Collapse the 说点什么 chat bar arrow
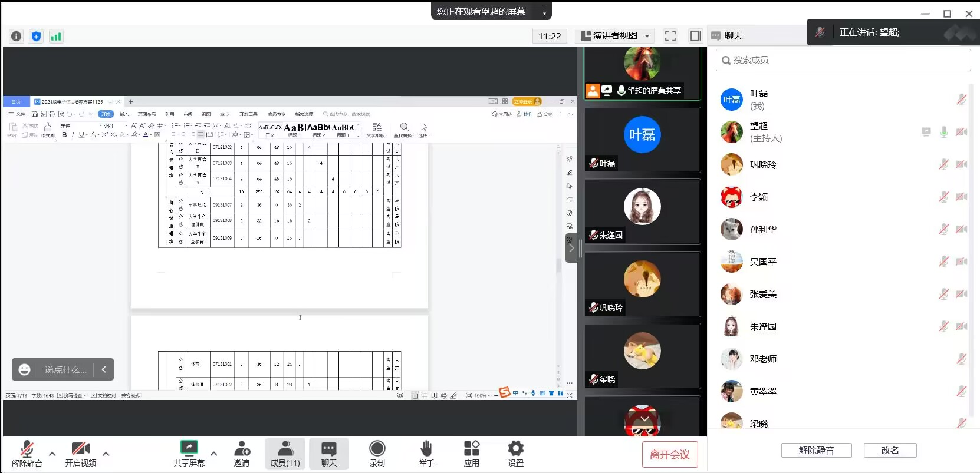Viewport: 980px width, 473px height. pos(104,369)
